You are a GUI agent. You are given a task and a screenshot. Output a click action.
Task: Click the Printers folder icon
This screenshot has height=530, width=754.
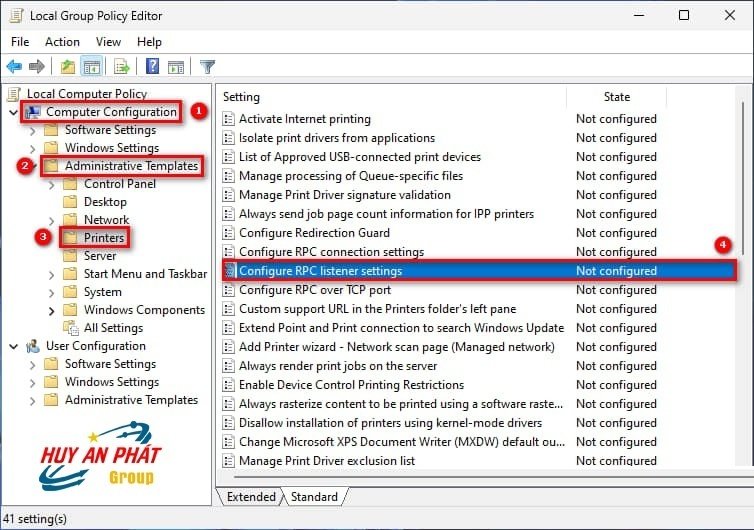(x=71, y=238)
